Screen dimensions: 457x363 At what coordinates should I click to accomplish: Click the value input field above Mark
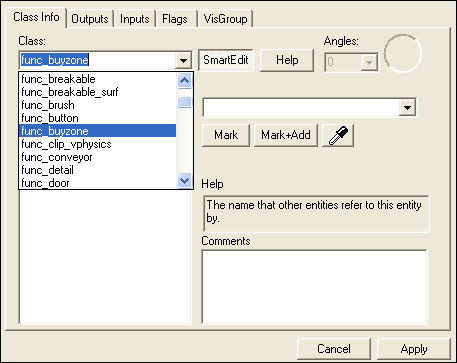click(301, 108)
